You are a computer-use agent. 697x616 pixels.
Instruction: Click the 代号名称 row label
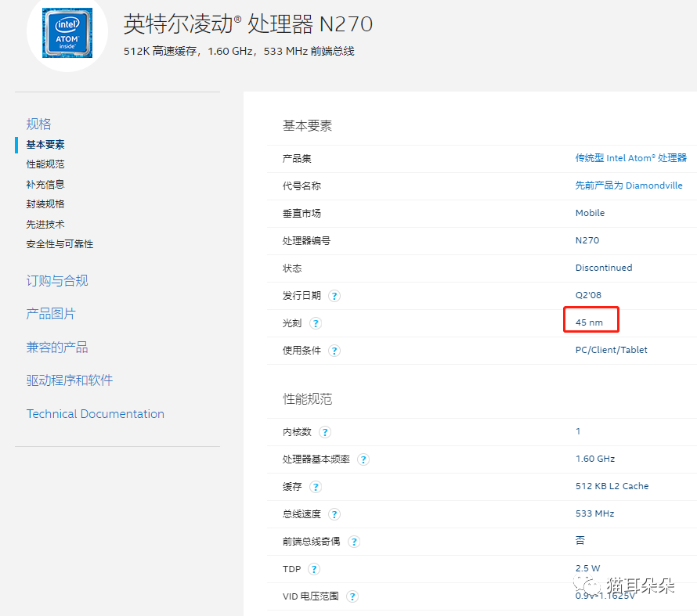[302, 186]
